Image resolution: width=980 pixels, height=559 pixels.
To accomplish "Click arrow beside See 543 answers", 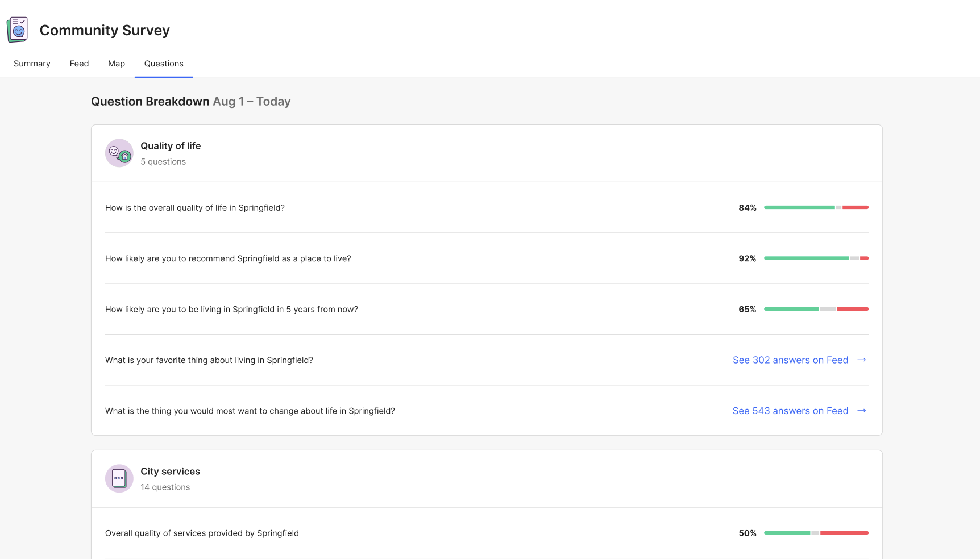I will coord(861,411).
